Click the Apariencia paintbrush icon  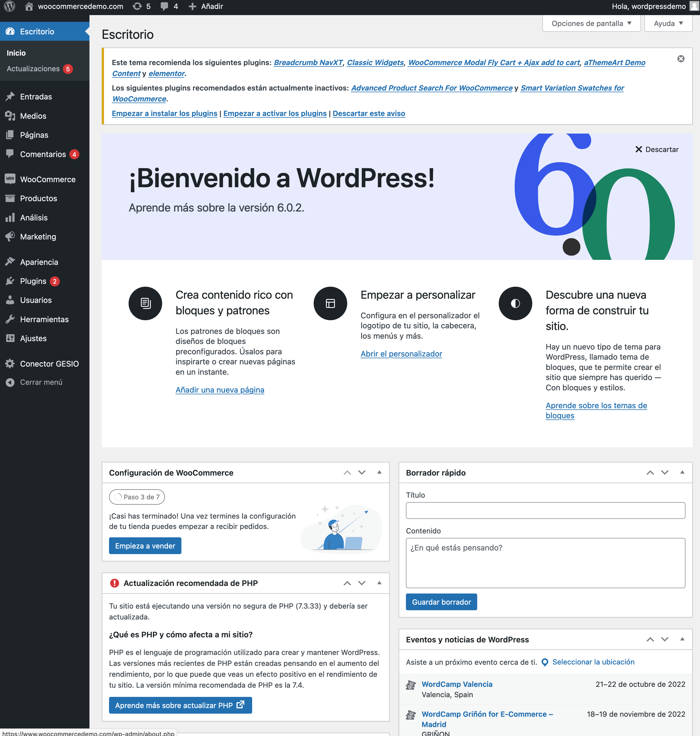pyautogui.click(x=10, y=262)
